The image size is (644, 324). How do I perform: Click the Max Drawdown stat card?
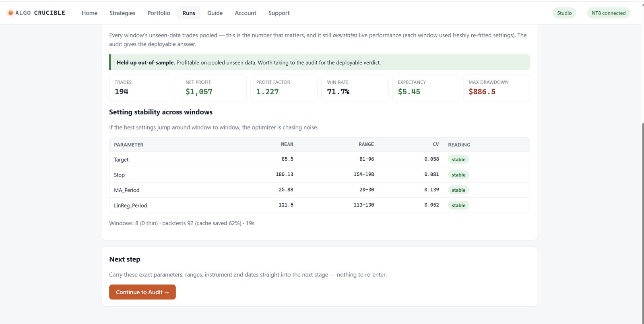tap(496, 88)
